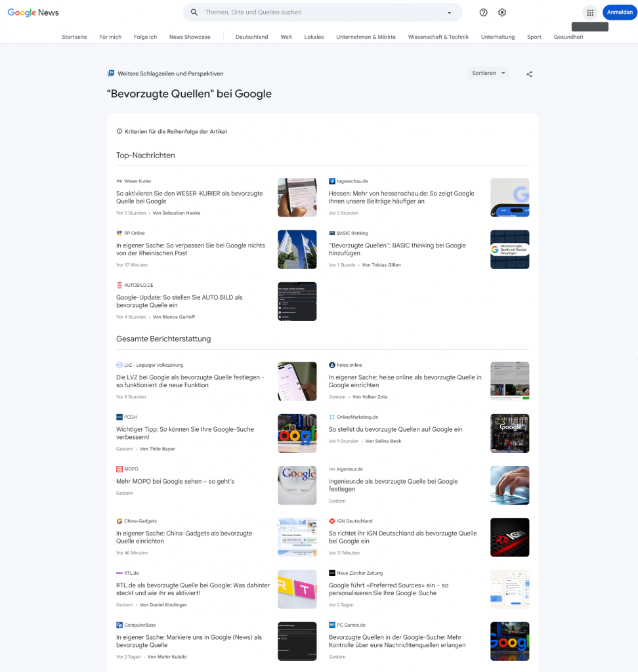Open Wissenschaft & Technik section

point(438,37)
